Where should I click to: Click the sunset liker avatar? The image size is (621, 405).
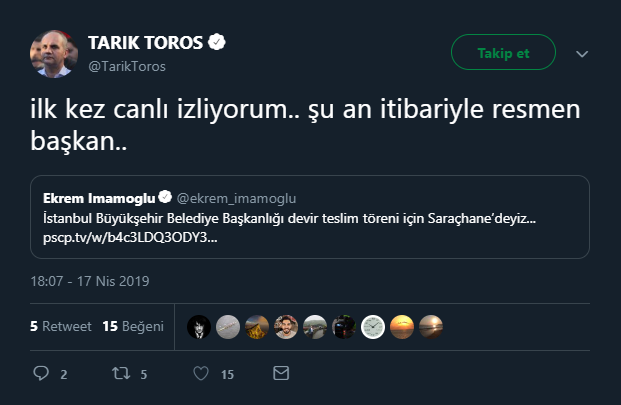(x=402, y=327)
